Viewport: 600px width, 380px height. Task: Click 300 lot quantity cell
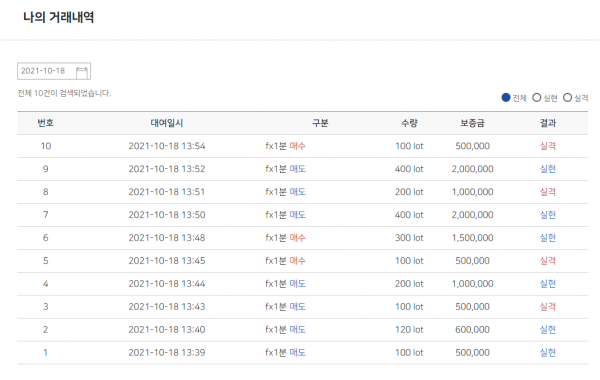(x=409, y=238)
